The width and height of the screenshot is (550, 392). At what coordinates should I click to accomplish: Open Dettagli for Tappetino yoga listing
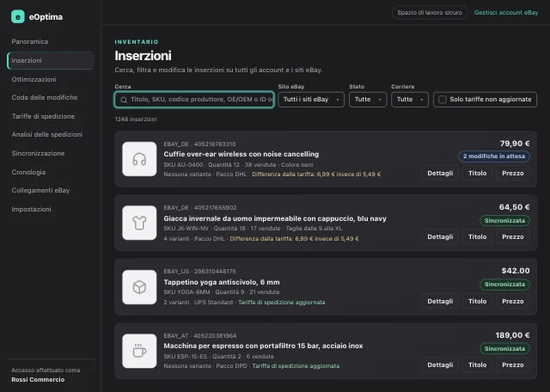pos(440,302)
